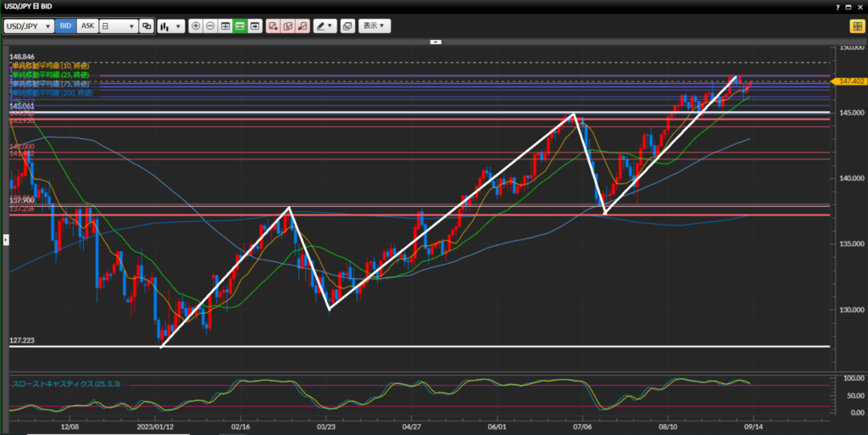Switch price display to ASK
This screenshot has width=868, height=435.
pyautogui.click(x=87, y=26)
